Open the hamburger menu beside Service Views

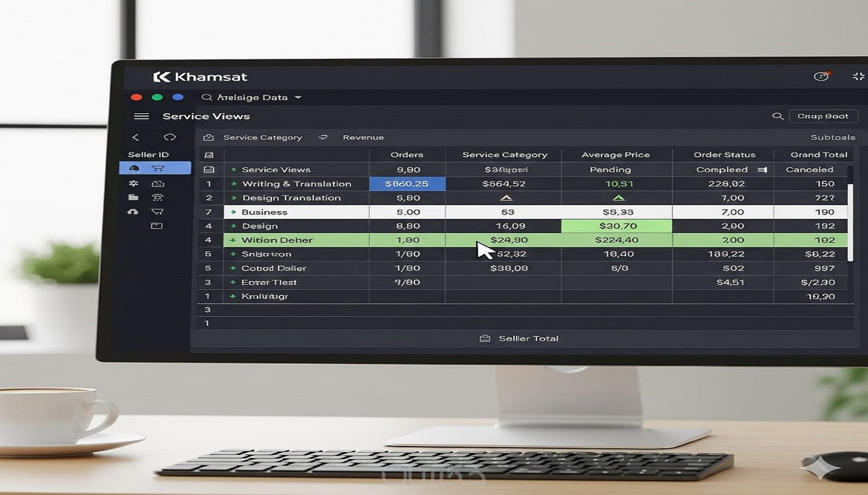click(x=141, y=116)
